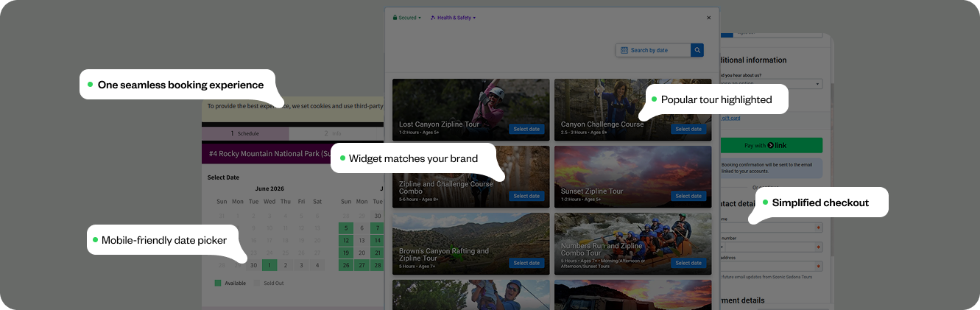980x310 pixels.
Task: Pick available date 12 in second calendar
Action: tap(346, 240)
